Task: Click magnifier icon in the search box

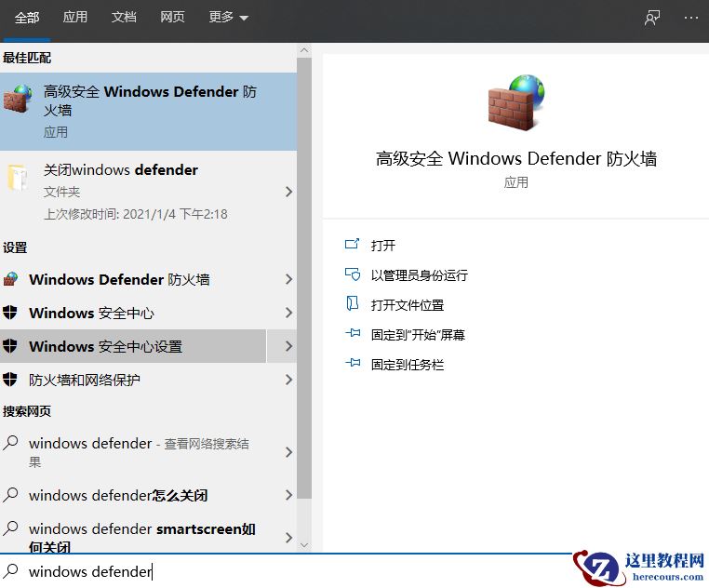Action: pos(10,571)
